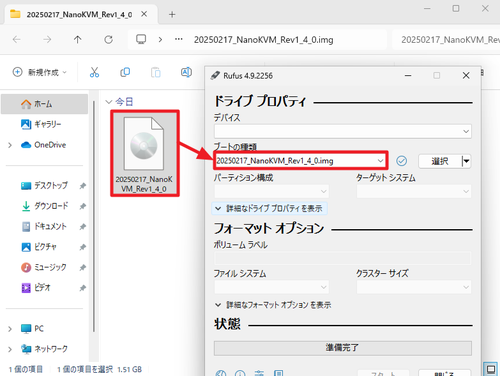
Task: Expand the OneDrive tree node
Action: coord(10,145)
